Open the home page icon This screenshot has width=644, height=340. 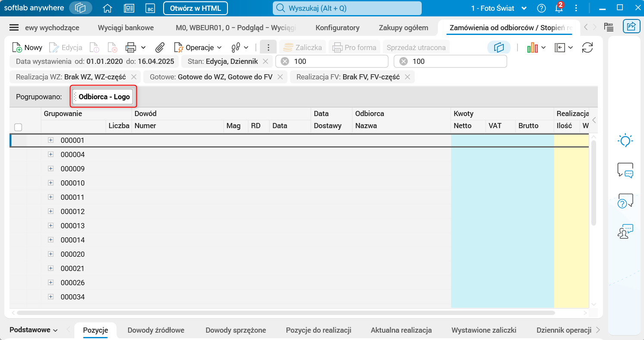(107, 8)
